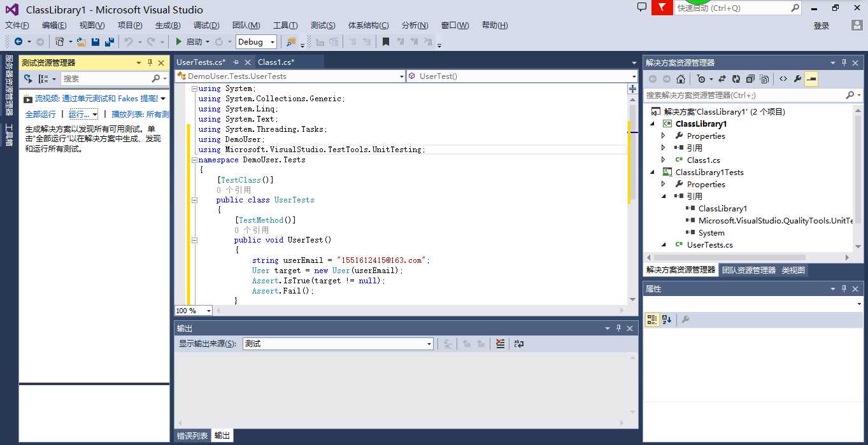Click the Open File toolbar icon

[82, 41]
